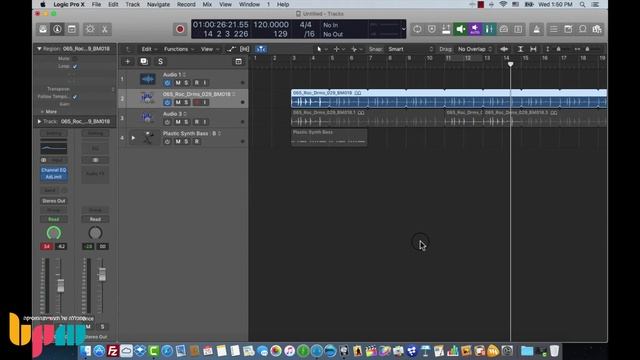The height and width of the screenshot is (360, 640).
Task: Toggle Follow Tempo checkbox in Region inspector
Action: pos(75,97)
